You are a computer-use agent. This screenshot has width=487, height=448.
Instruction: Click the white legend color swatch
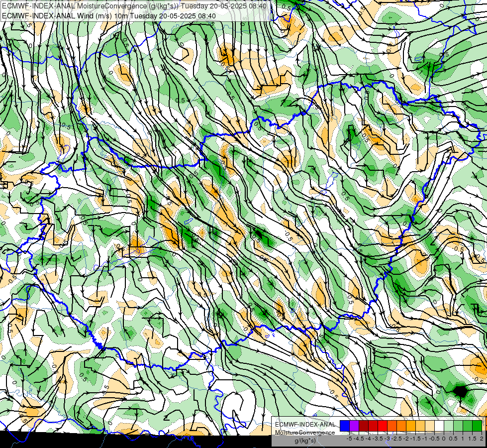point(439,426)
